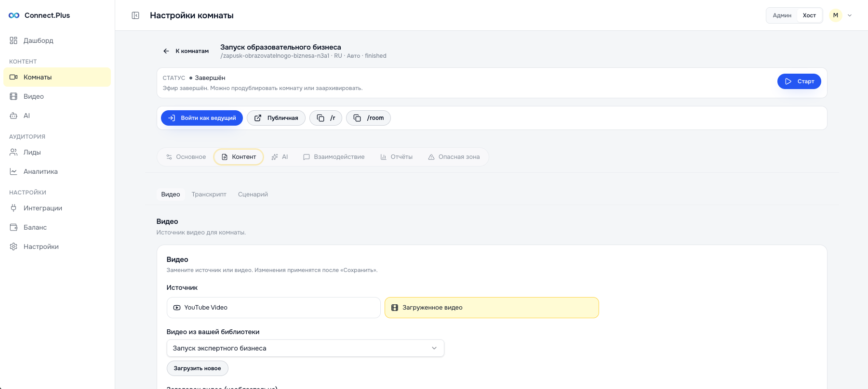
Task: Navigate to Лиды in the sidebar
Action: 57,152
